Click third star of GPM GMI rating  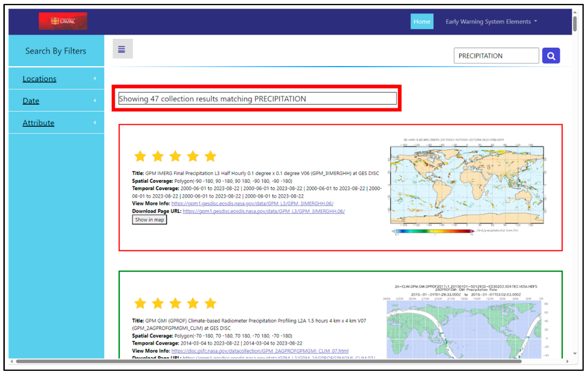pos(175,303)
